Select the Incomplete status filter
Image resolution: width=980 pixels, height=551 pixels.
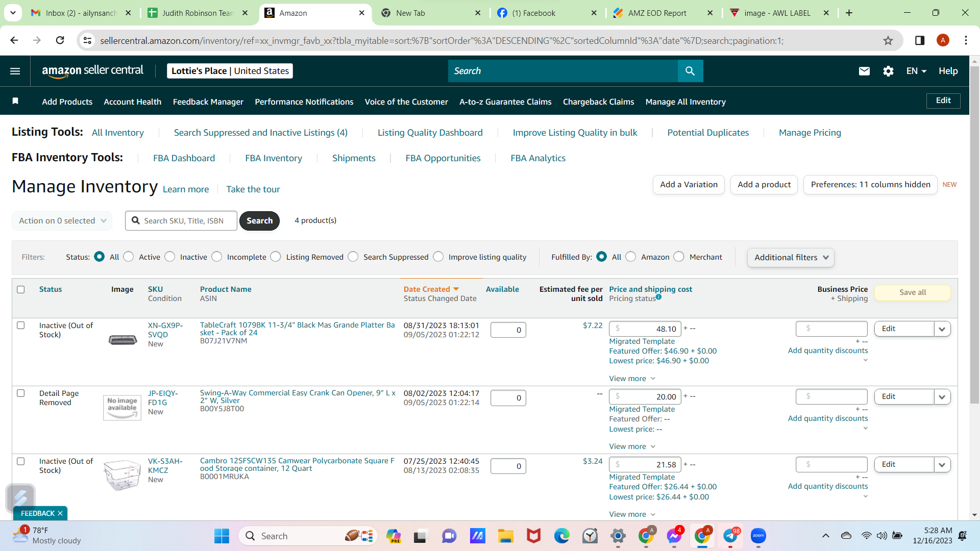coord(217,257)
